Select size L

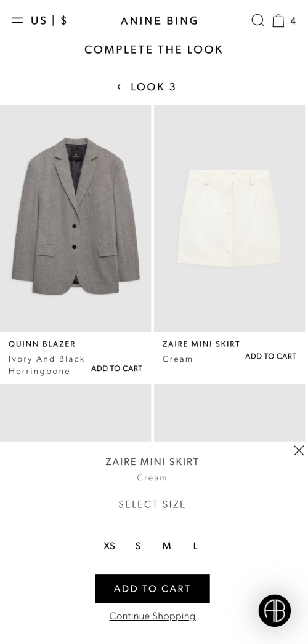pos(195,546)
